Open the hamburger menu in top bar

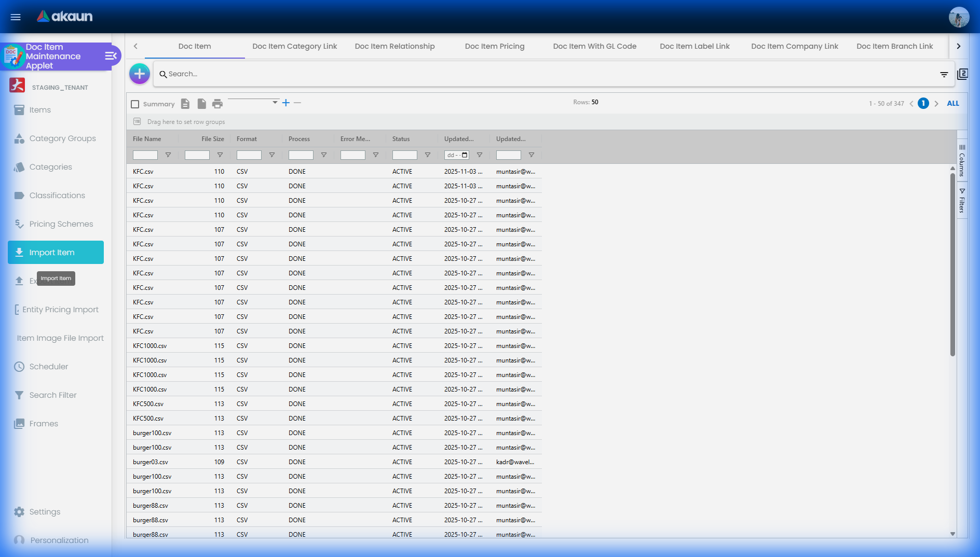coord(16,17)
